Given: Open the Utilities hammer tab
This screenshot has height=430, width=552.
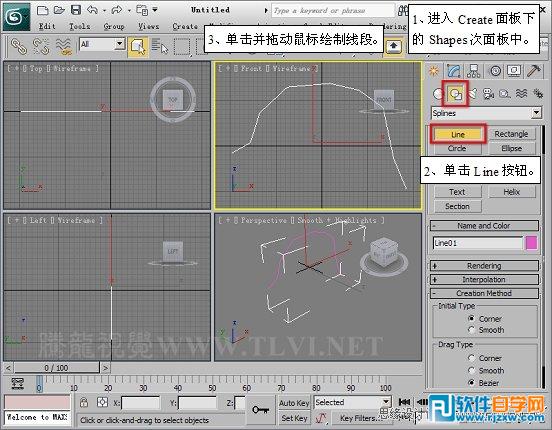Looking at the screenshot, I should (x=533, y=71).
